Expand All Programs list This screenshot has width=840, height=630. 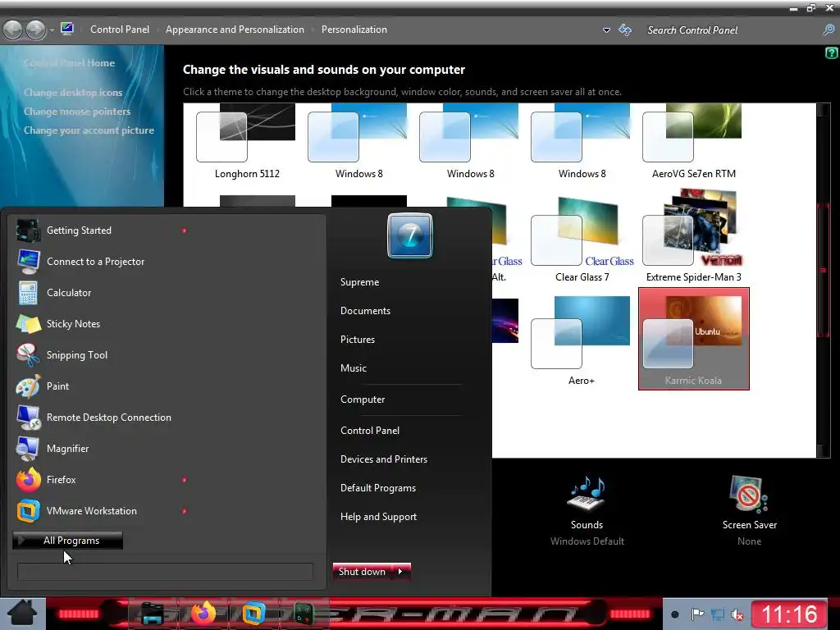pyautogui.click(x=67, y=540)
